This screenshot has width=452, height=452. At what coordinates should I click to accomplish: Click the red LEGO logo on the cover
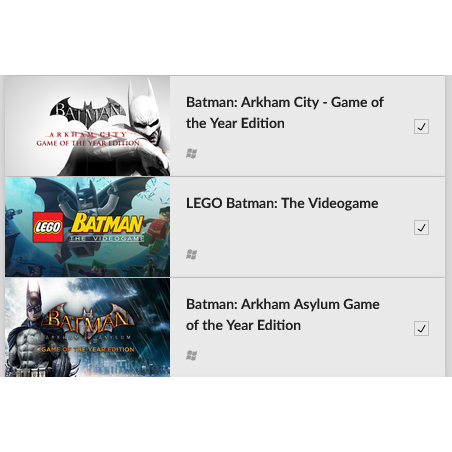point(48,227)
